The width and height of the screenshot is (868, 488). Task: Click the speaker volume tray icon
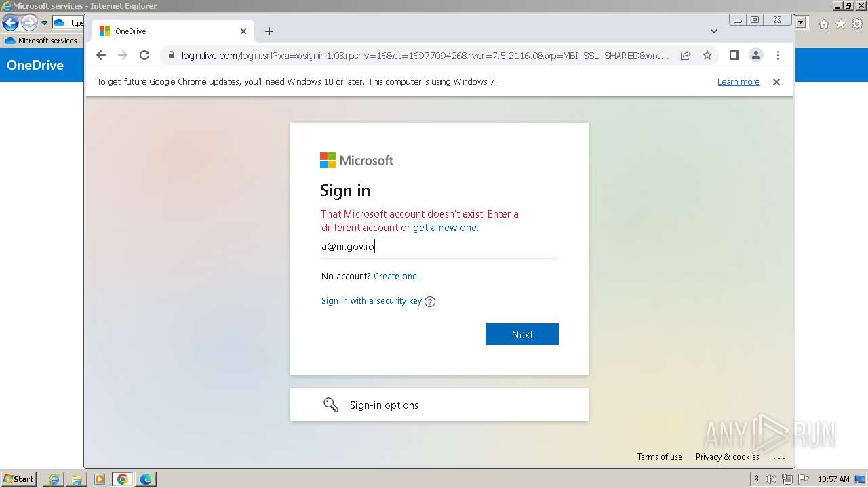tap(771, 479)
